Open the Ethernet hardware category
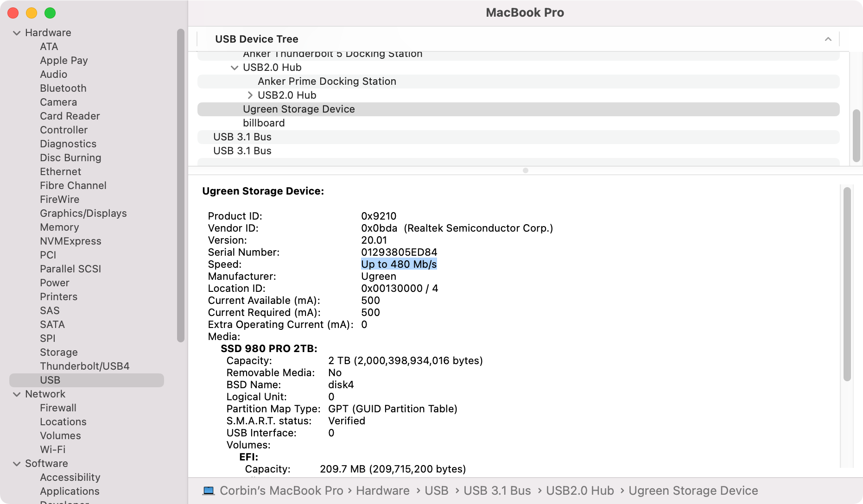The image size is (863, 504). point(61,172)
